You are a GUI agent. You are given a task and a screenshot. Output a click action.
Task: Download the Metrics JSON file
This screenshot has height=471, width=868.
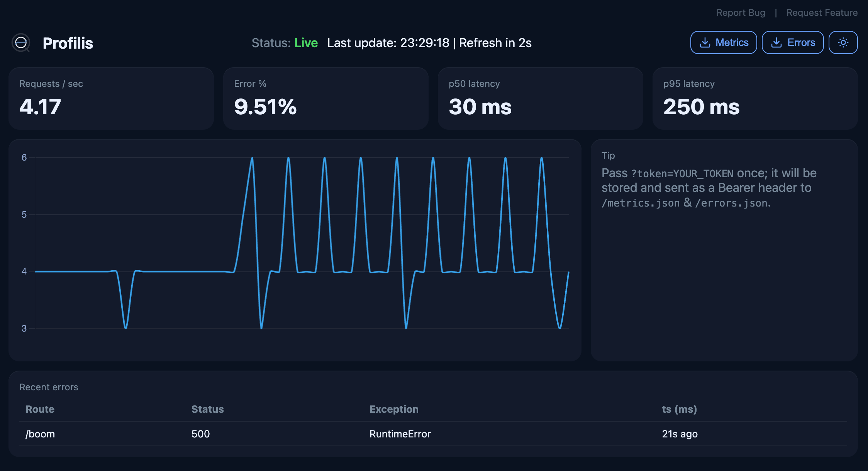click(723, 42)
